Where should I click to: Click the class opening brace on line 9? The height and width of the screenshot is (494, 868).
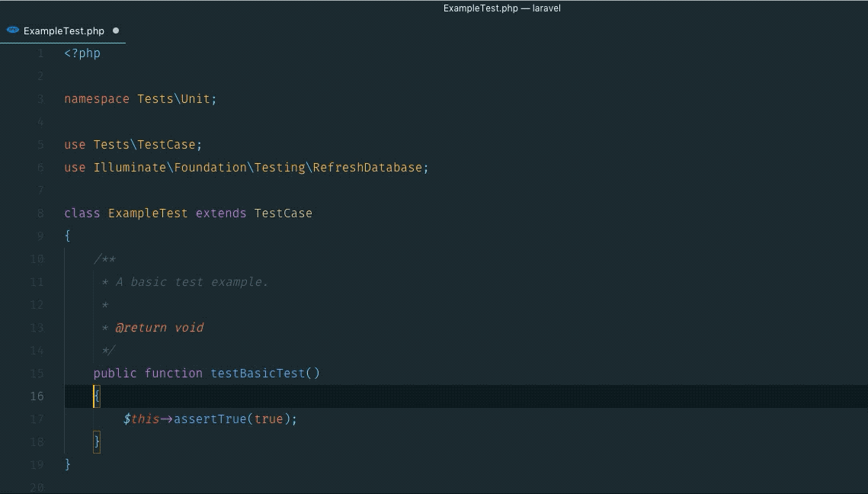[x=68, y=236]
